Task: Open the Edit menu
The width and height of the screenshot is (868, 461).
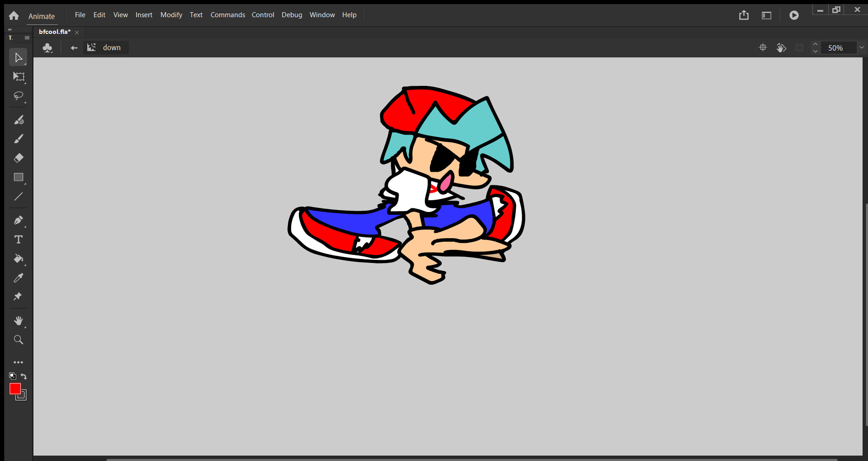Action: pos(99,15)
